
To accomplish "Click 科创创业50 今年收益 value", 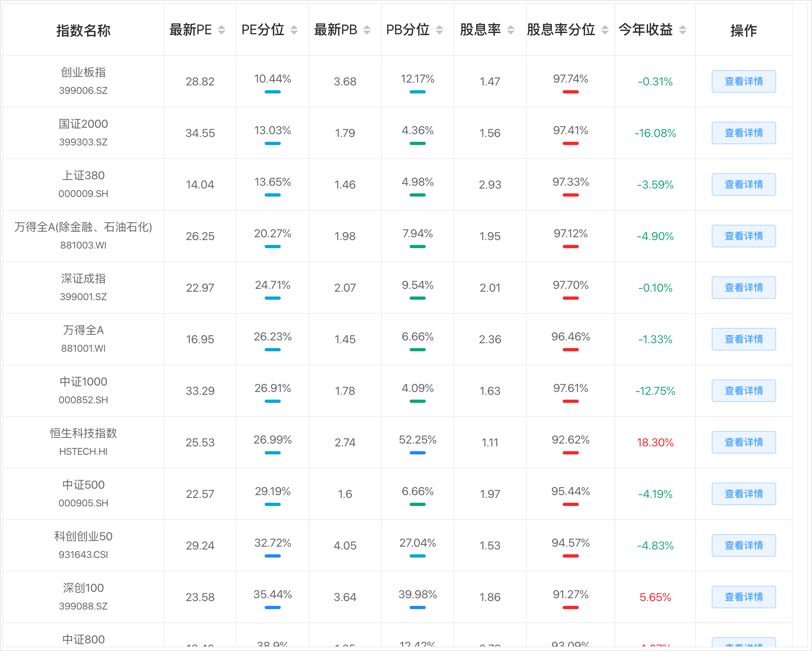I will point(655,545).
